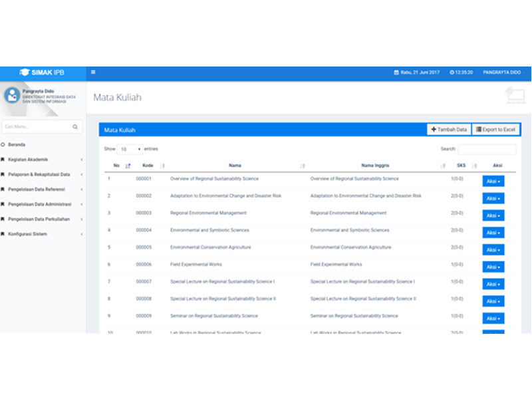Screen dimensions: 532x399
Task: Click the sort icon for Nama Inggris
Action: coord(443,166)
